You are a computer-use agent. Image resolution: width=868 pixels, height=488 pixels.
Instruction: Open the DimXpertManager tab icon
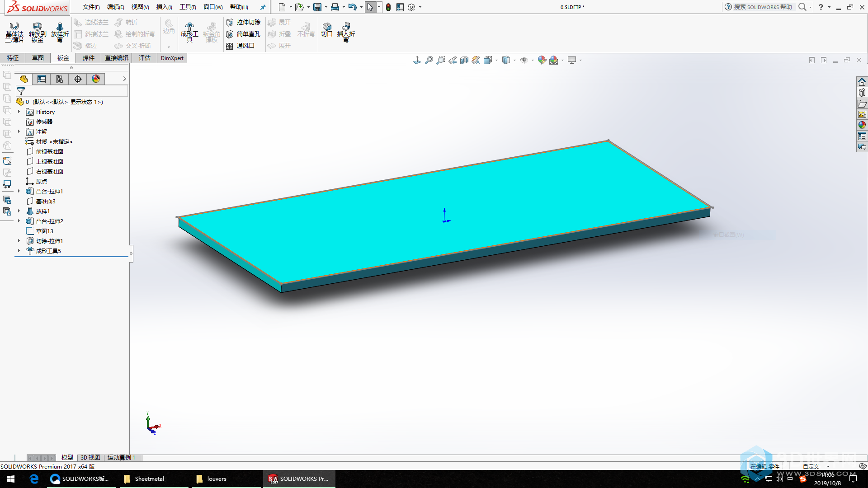(x=78, y=79)
